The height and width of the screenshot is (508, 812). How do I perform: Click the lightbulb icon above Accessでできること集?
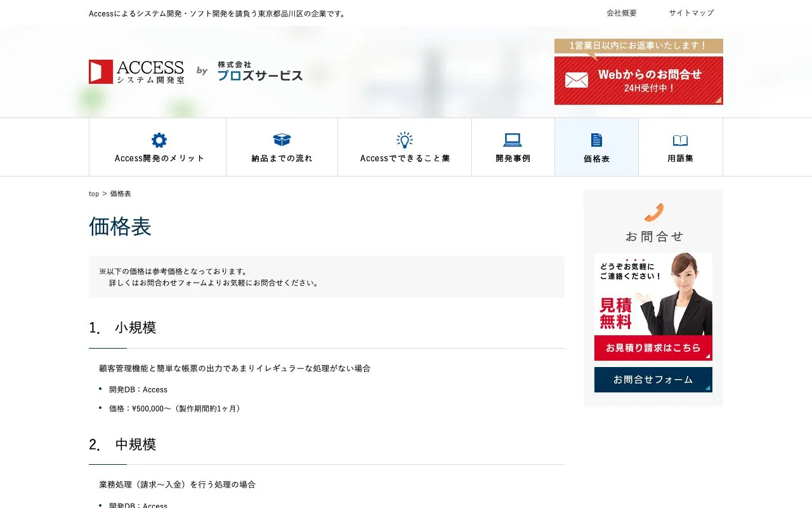405,140
